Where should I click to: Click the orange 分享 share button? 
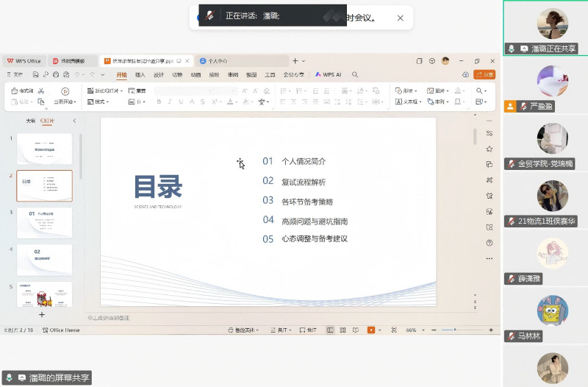tap(484, 74)
